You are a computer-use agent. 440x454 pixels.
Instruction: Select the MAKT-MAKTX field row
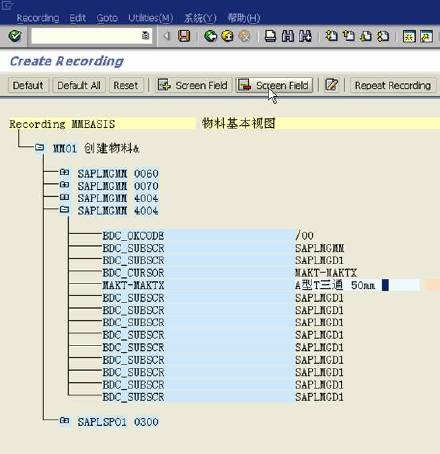click(x=199, y=285)
